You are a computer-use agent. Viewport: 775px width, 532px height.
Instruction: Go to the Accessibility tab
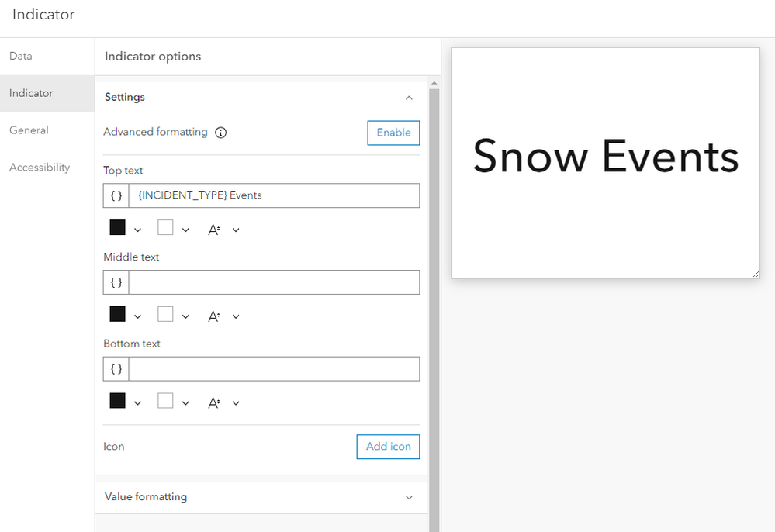point(40,168)
